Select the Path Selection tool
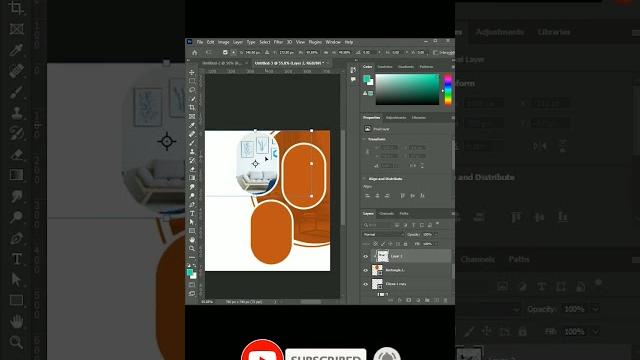The height and width of the screenshot is (360, 640). pyautogui.click(x=192, y=222)
